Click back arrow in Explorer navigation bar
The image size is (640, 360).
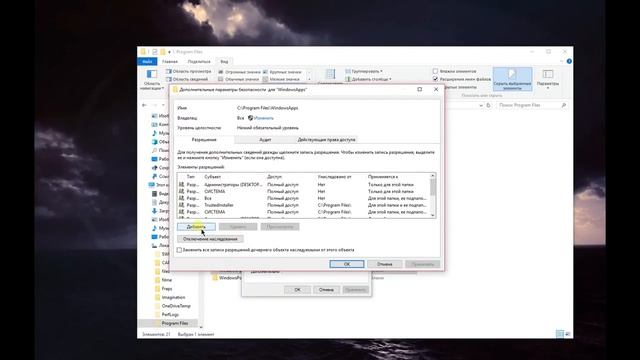[x=144, y=105]
